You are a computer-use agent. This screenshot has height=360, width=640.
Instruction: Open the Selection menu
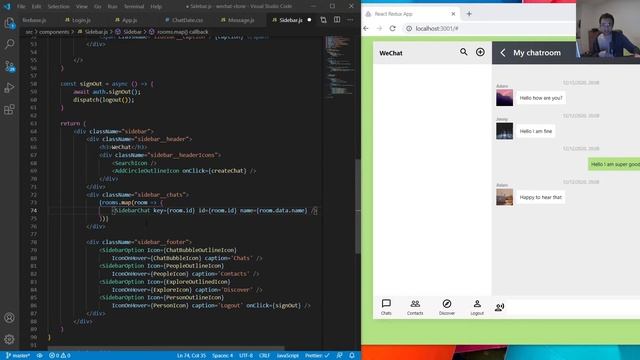(58, 7)
